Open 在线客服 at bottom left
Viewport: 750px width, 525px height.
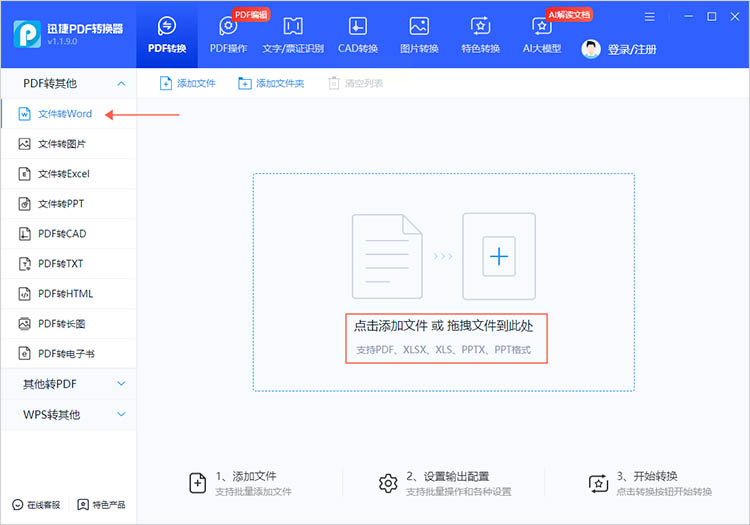pyautogui.click(x=36, y=505)
